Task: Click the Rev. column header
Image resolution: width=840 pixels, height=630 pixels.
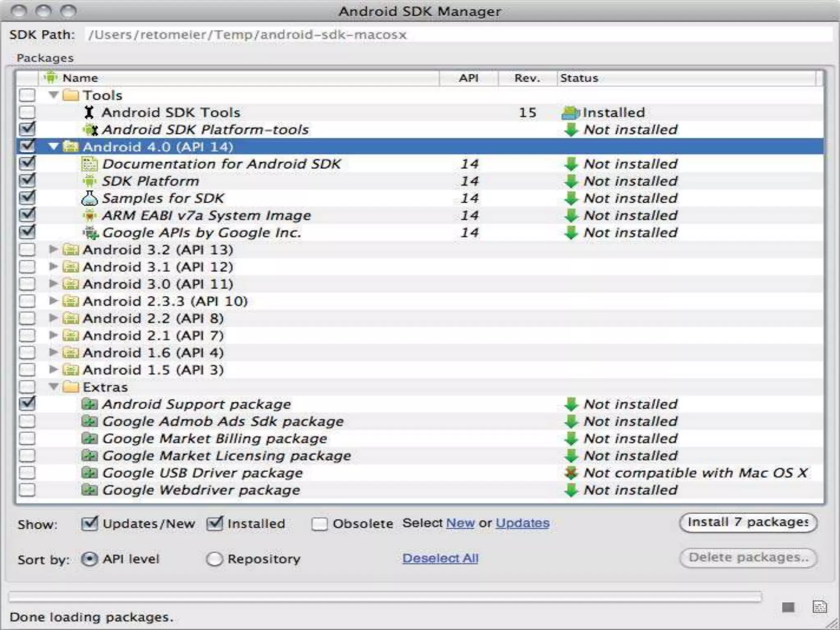Action: [x=527, y=78]
